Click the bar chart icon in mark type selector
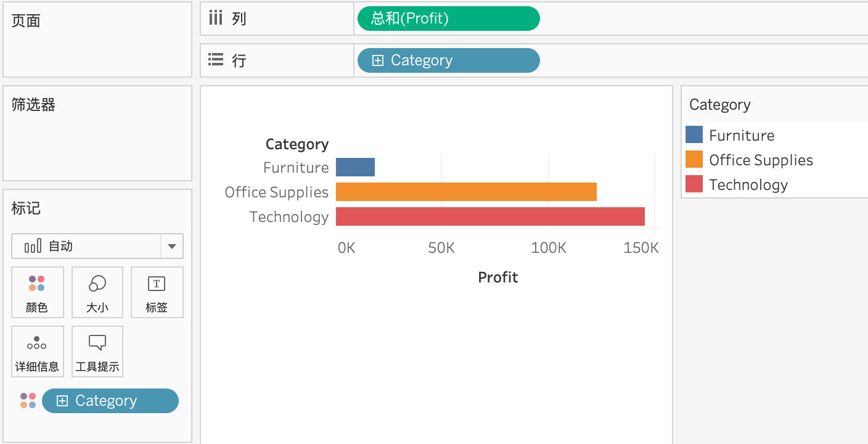868x444 pixels. click(33, 247)
